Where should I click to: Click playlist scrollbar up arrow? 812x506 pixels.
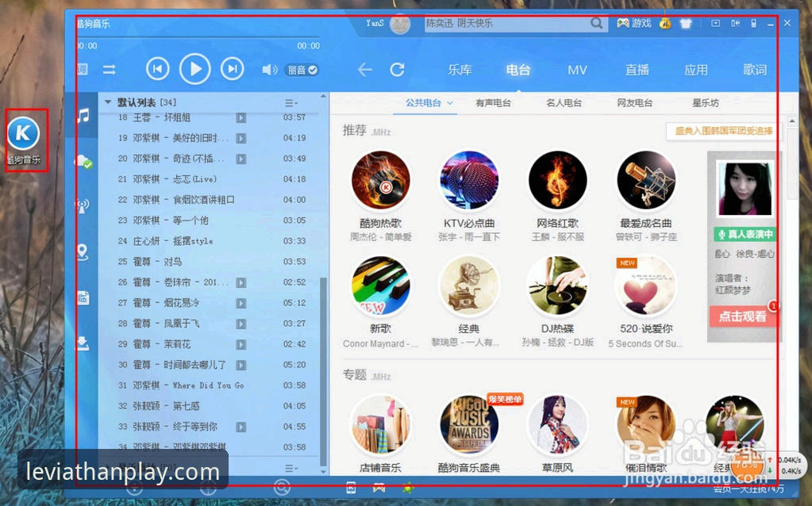[x=324, y=97]
